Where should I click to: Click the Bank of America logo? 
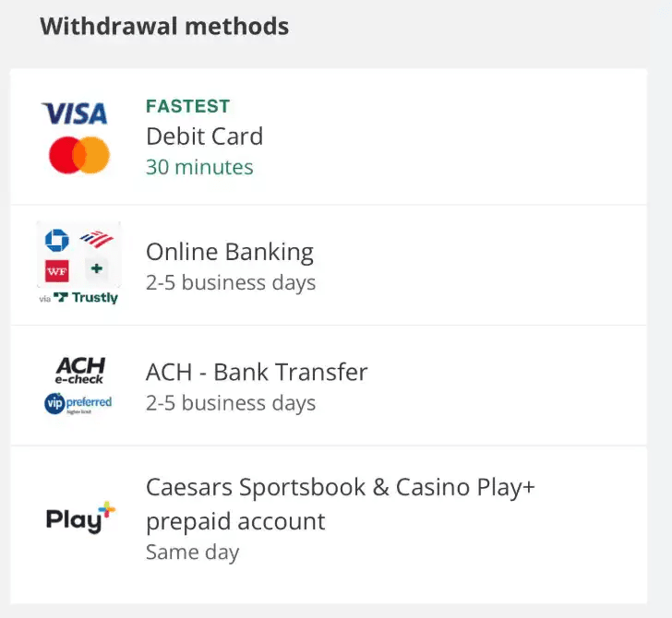[x=96, y=240]
